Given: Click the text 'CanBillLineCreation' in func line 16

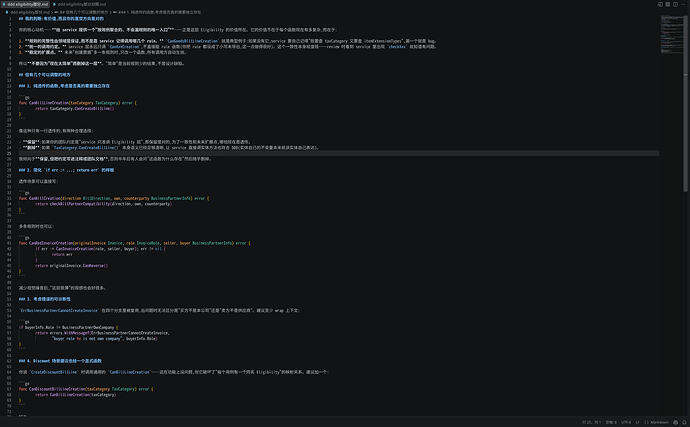Looking at the screenshot, I should pyautogui.click(x=49, y=103).
